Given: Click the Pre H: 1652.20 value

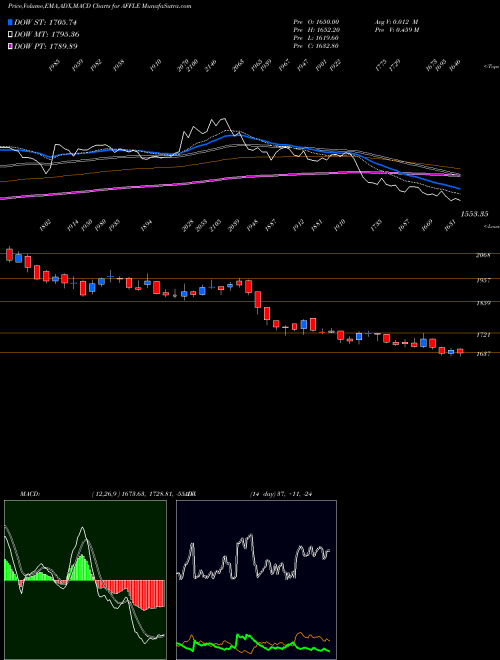Looking at the screenshot, I should [x=317, y=30].
